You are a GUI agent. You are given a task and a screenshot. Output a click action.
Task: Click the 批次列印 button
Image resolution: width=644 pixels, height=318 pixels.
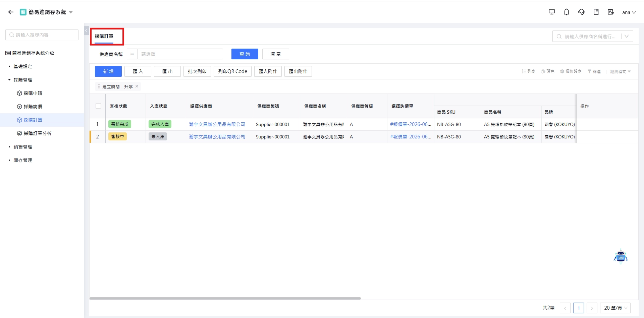[x=197, y=71]
